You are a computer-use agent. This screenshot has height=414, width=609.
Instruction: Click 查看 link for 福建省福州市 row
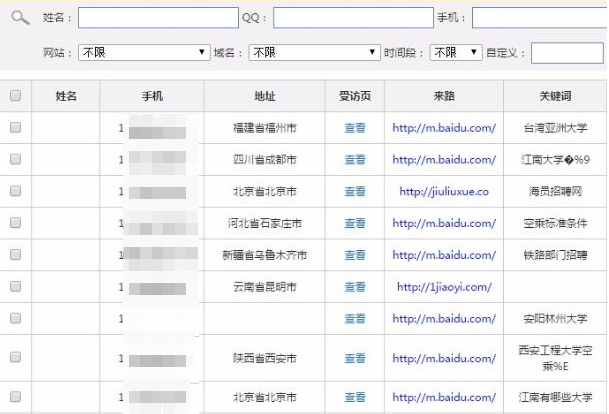355,128
